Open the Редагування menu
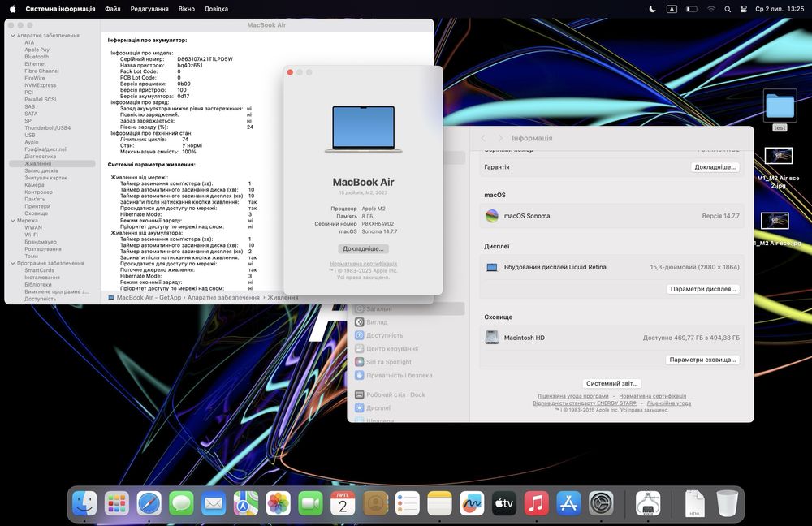Viewport: 812px width, 526px height. (149, 9)
